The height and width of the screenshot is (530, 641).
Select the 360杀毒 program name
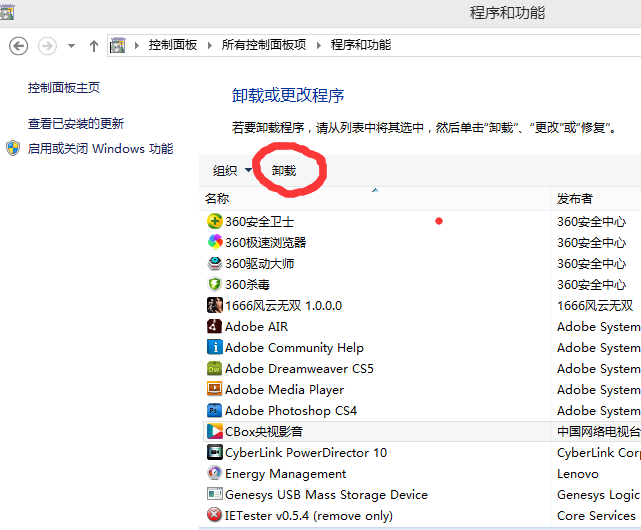247,285
